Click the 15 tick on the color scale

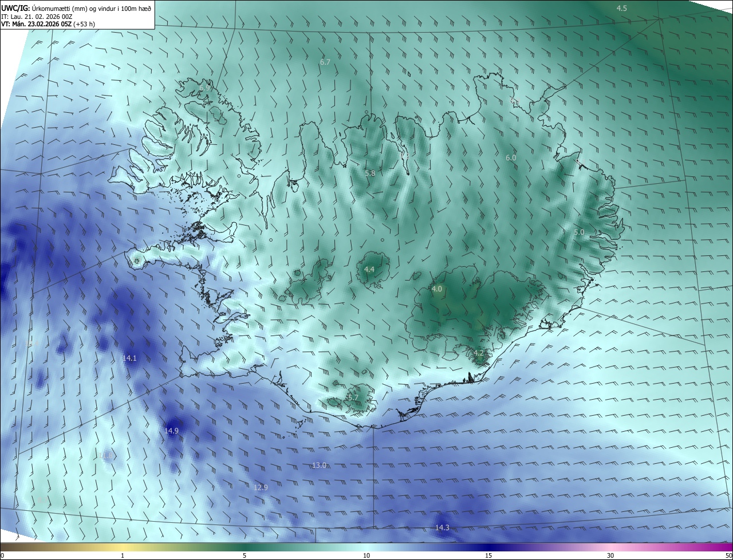click(x=488, y=555)
